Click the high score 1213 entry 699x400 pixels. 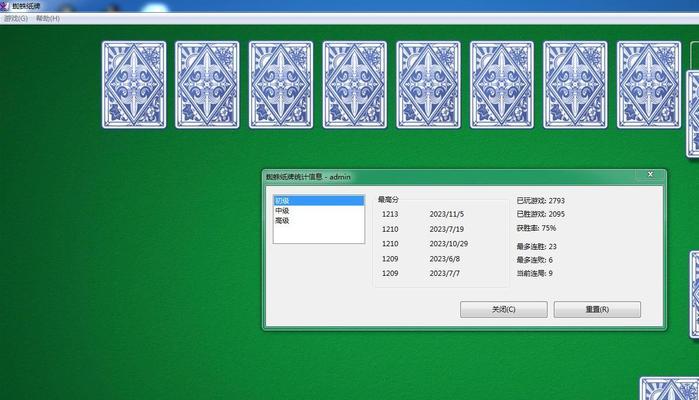pyautogui.click(x=390, y=214)
